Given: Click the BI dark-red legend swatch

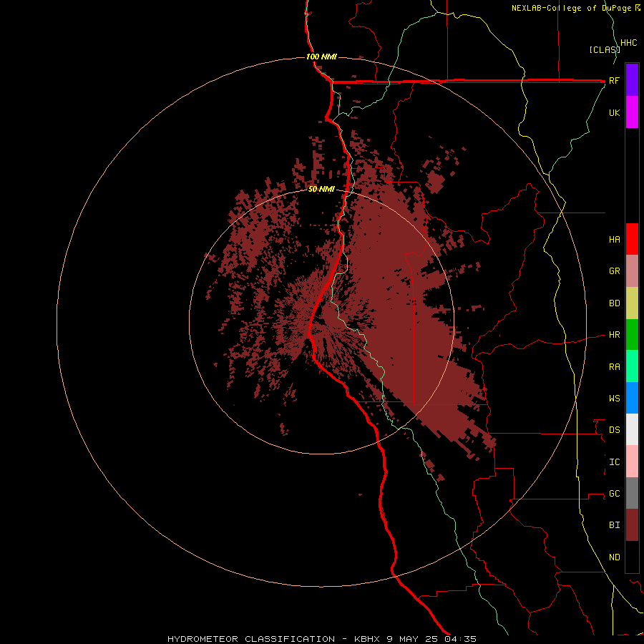Looking at the screenshot, I should pos(632,525).
